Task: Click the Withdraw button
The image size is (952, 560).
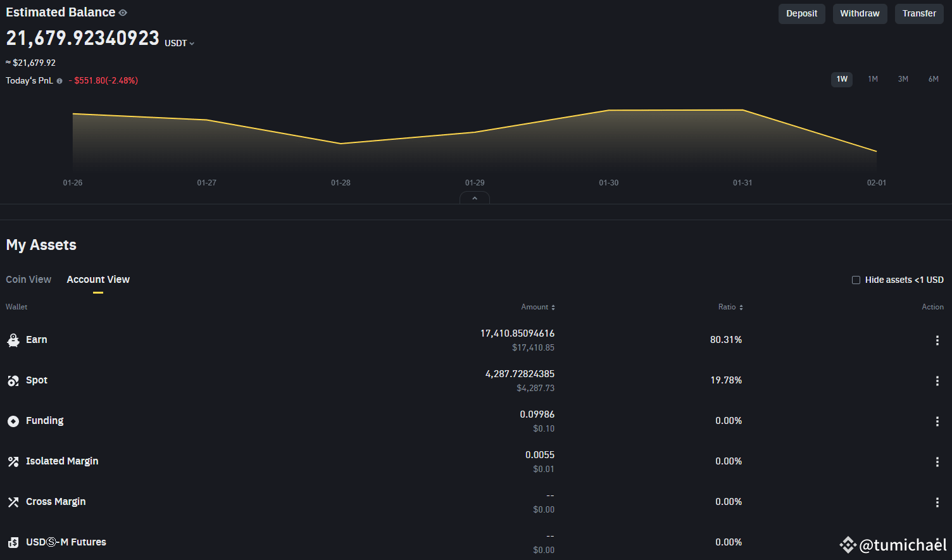Action: click(x=860, y=13)
